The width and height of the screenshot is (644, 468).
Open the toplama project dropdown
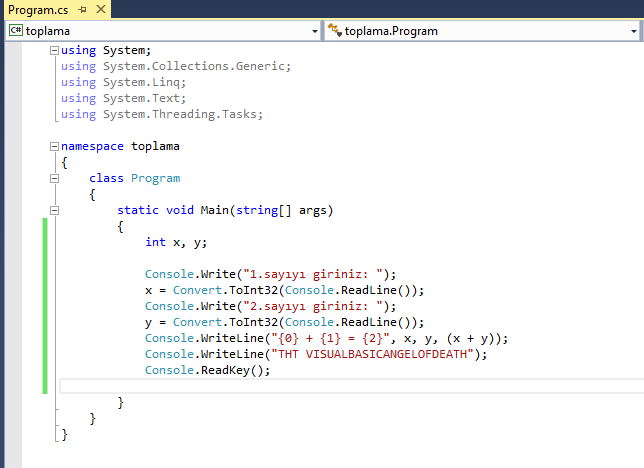tap(315, 31)
